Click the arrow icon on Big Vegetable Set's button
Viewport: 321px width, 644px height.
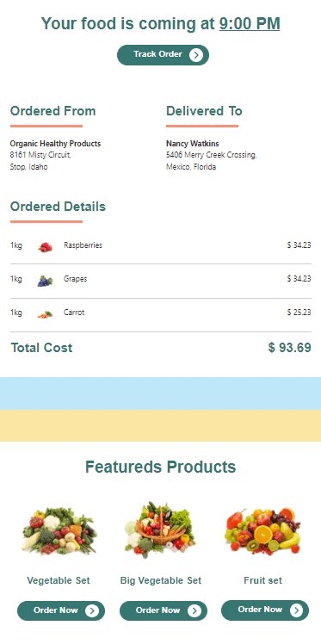194,611
